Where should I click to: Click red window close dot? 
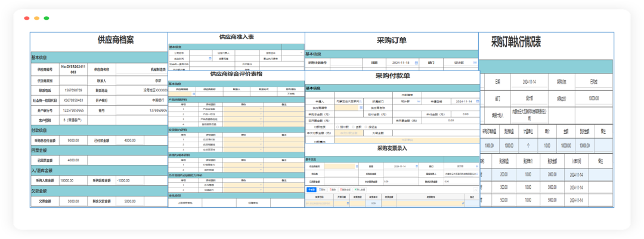pos(27,18)
